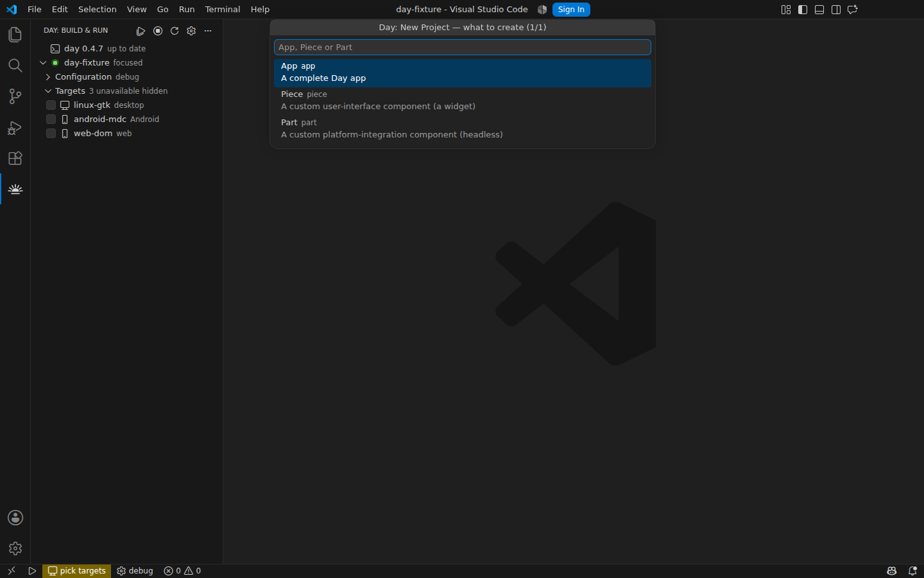This screenshot has width=924, height=578.
Task: Open the File menu
Action: pos(35,10)
